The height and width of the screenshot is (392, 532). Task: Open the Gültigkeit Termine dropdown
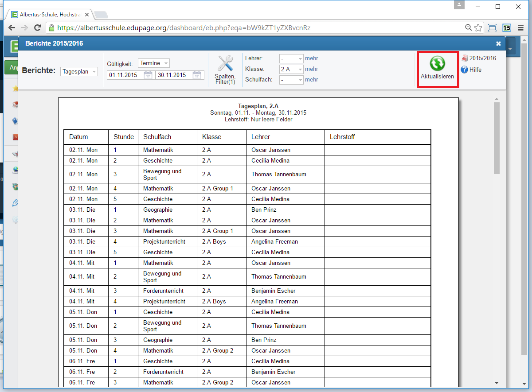point(153,63)
